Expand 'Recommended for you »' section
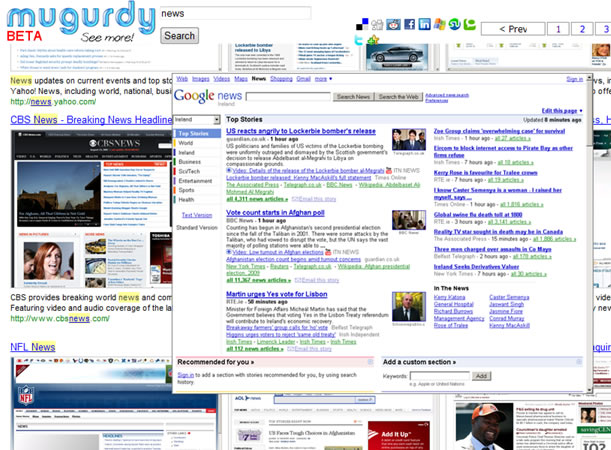 (x=215, y=362)
